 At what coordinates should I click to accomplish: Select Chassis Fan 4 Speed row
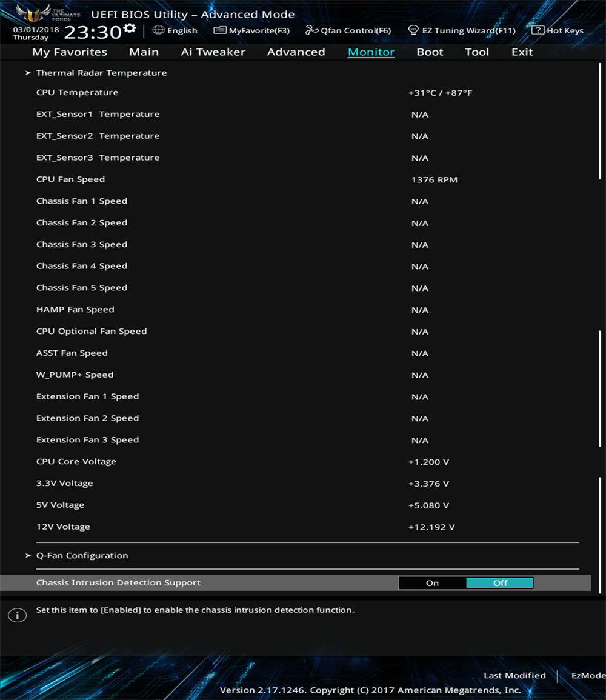(82, 266)
